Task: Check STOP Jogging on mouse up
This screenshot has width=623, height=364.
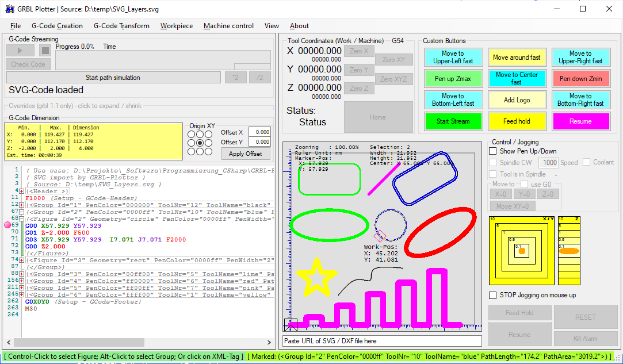Action: [x=492, y=295]
